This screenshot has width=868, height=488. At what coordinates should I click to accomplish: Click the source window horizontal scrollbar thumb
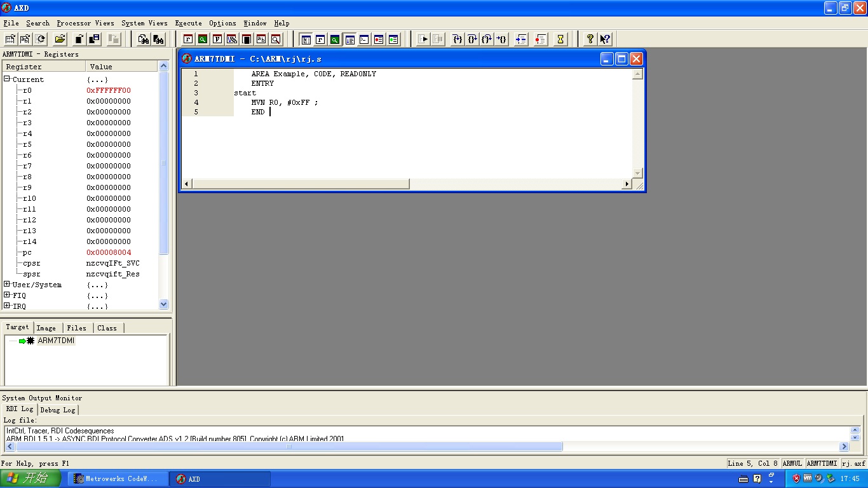pos(301,184)
